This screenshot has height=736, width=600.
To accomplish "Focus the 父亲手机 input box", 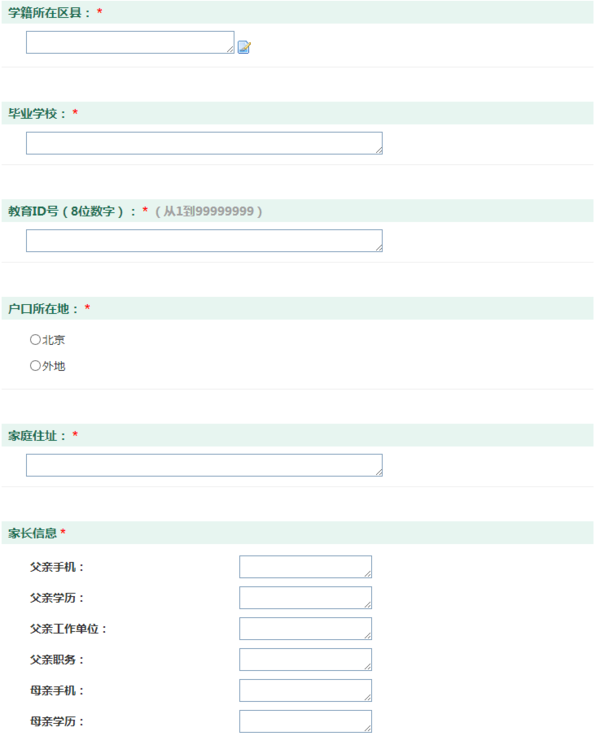I will [x=304, y=567].
